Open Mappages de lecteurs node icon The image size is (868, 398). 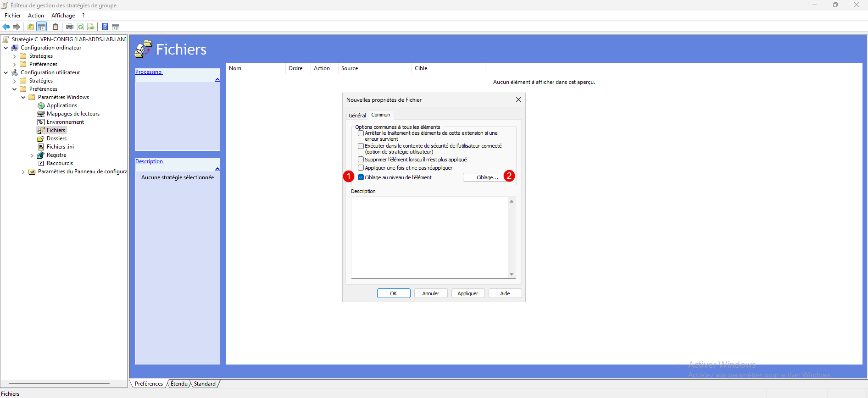(41, 114)
